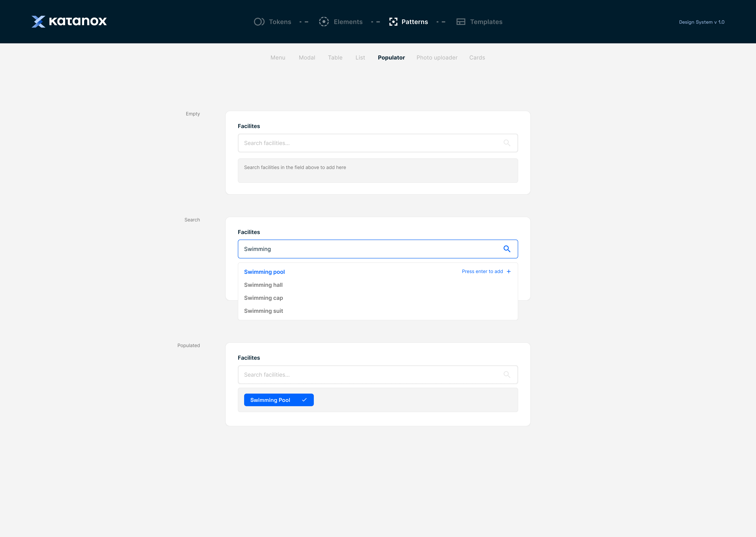This screenshot has width=756, height=537.
Task: Switch to the Photo uploader tab
Action: click(437, 58)
